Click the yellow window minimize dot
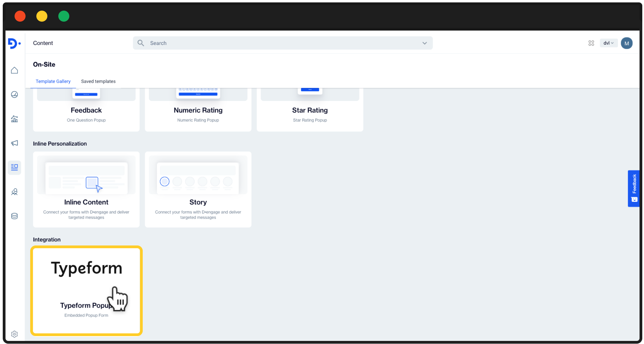 click(42, 16)
